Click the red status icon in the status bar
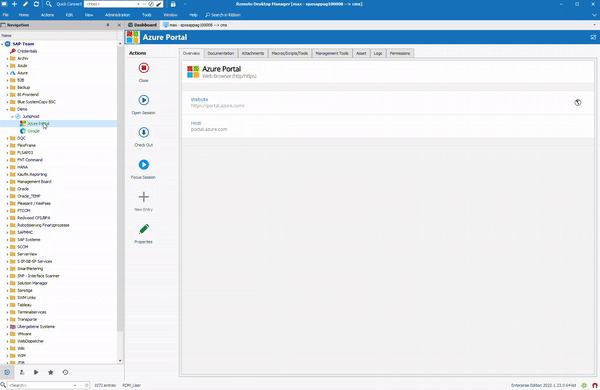 (x=595, y=385)
